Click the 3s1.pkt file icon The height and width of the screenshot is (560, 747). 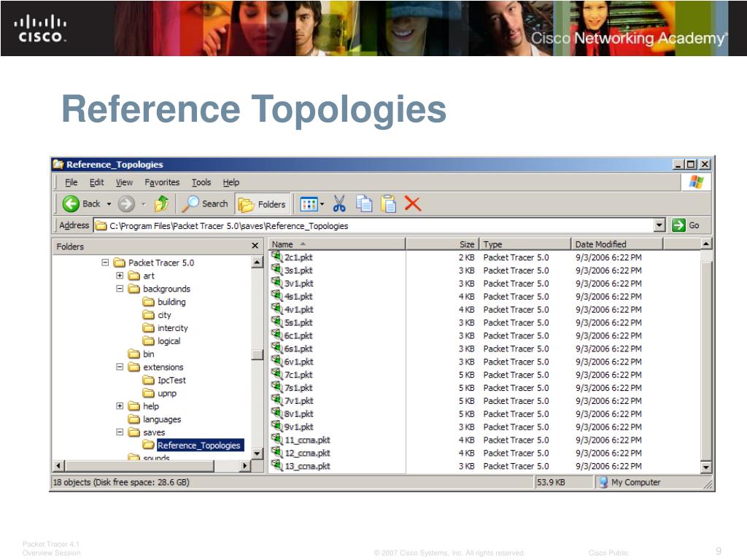pos(276,270)
